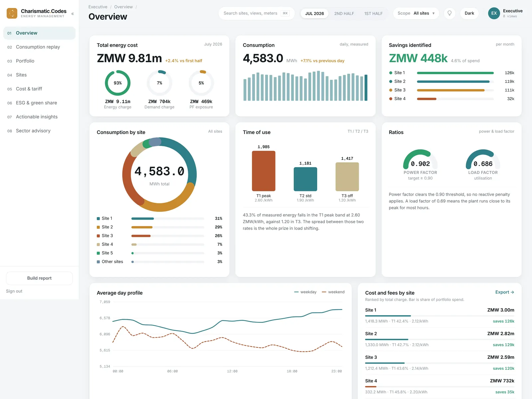Screen dimensions: 532x399
Task: Click the 'saves 120k' value for Site 3
Action: [503, 368]
